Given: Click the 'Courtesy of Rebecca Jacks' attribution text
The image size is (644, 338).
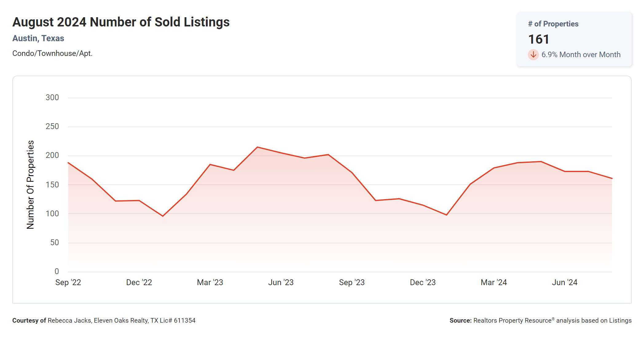Looking at the screenshot, I should [104, 320].
